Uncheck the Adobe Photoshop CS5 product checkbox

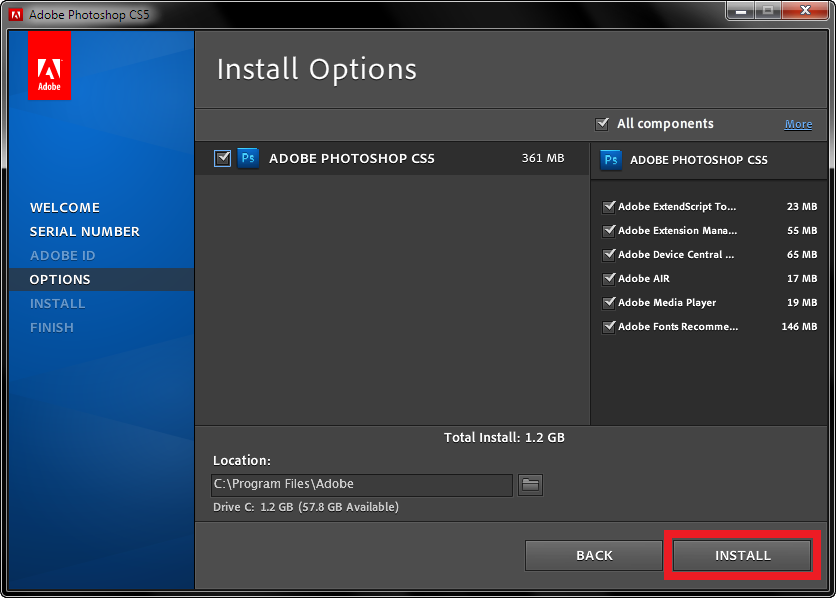pyautogui.click(x=222, y=158)
